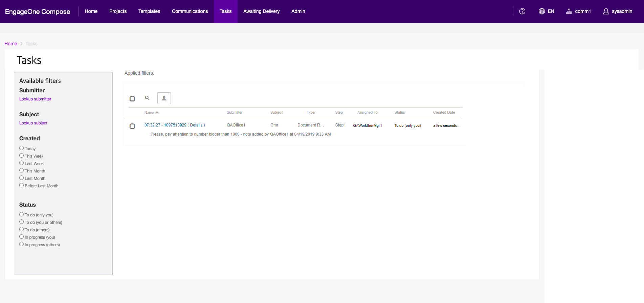This screenshot has width=644, height=303.
Task: Click the sysadmin user profile icon
Action: pos(606,11)
